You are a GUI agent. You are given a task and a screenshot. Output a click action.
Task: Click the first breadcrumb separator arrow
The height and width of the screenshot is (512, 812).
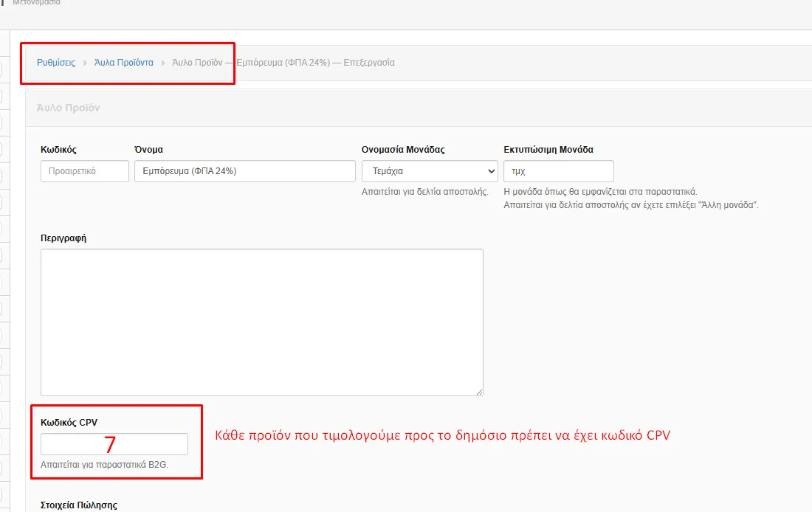(85, 63)
